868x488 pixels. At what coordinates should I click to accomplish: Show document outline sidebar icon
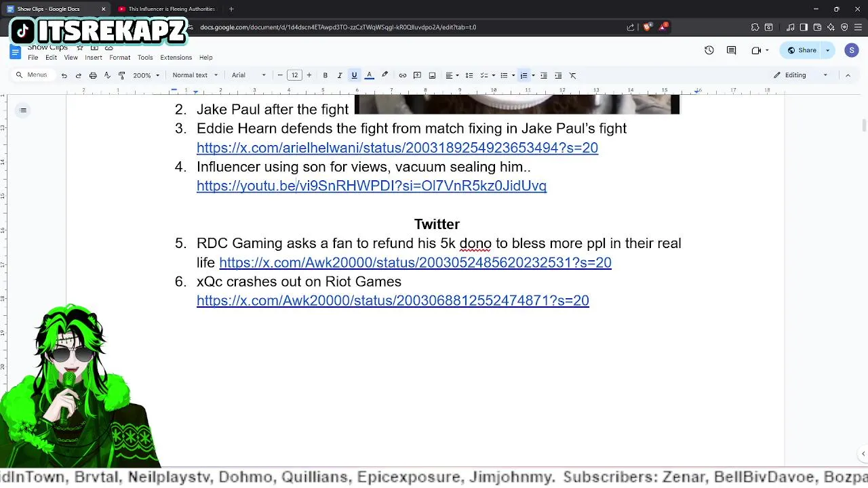pos(23,110)
